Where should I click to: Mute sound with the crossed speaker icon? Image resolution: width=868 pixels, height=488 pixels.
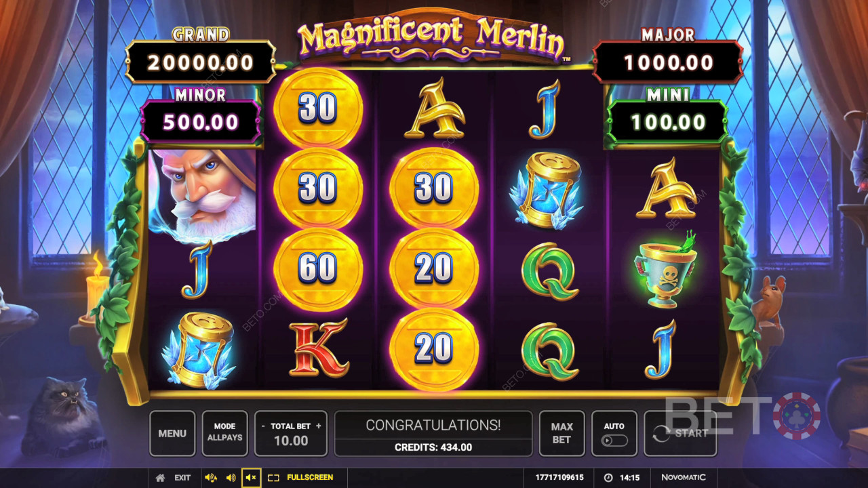point(250,478)
